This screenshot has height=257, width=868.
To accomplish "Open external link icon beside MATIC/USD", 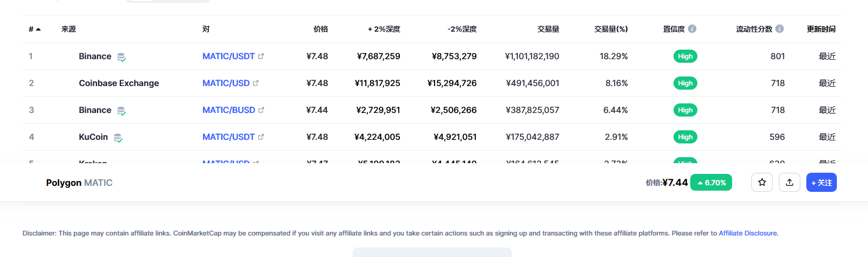I will click(256, 83).
